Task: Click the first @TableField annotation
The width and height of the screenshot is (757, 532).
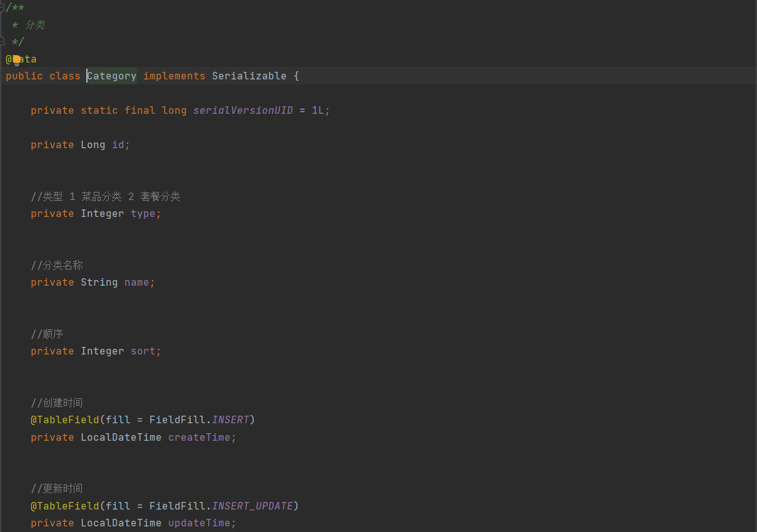Action: click(x=65, y=420)
